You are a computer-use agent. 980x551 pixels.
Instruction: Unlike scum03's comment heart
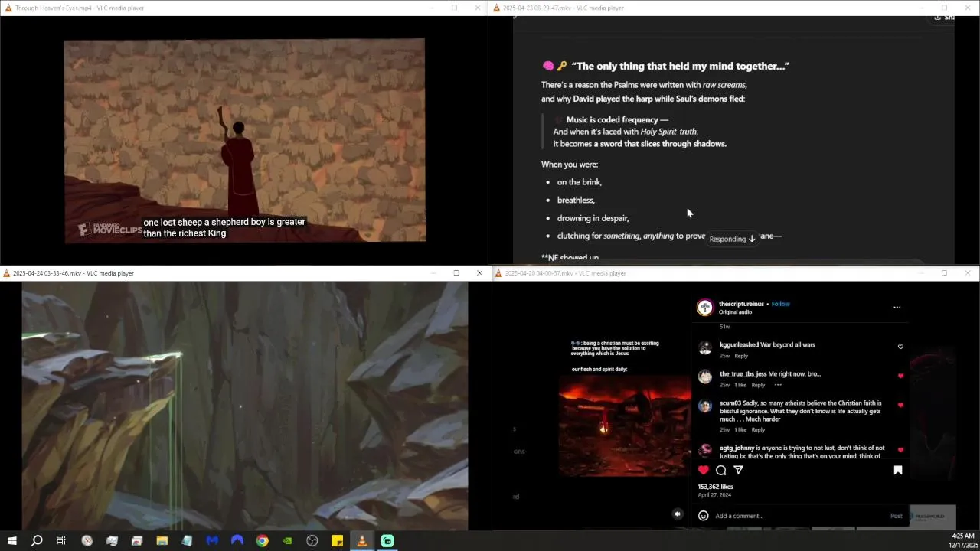coord(900,405)
